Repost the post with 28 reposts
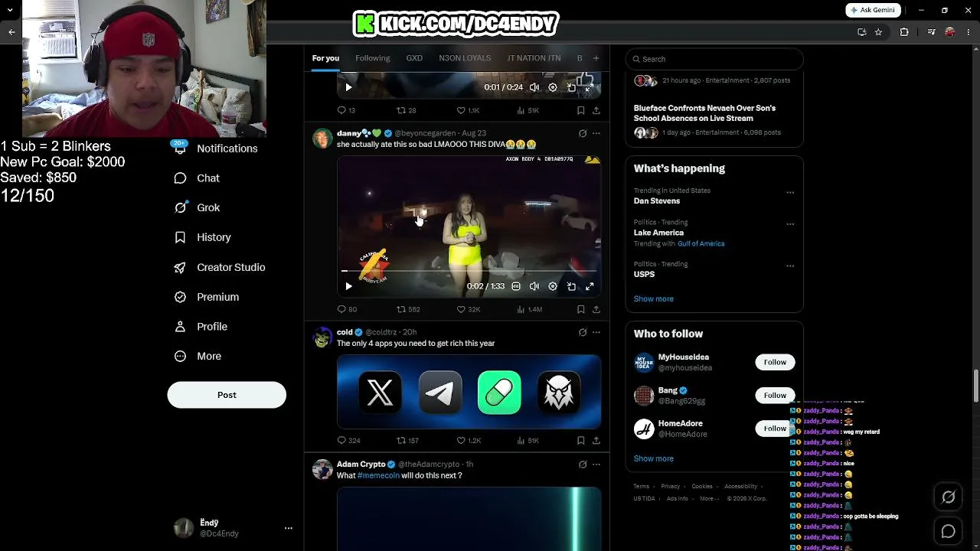 pos(407,110)
